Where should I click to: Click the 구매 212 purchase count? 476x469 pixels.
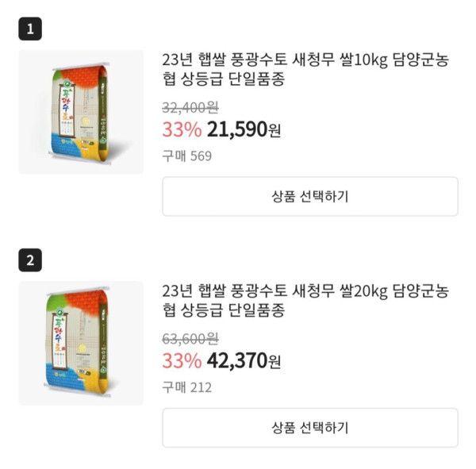pyautogui.click(x=187, y=387)
